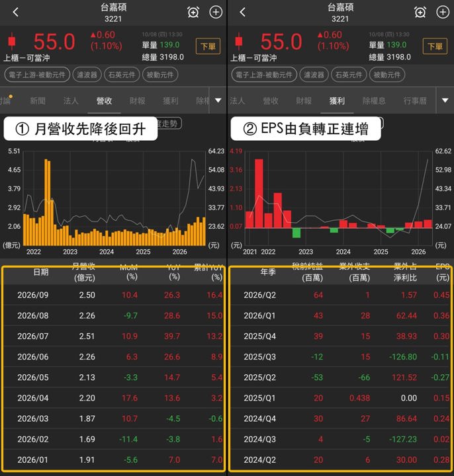Select the 2026/05 revenue row
Image resolution: width=454 pixels, height=476 pixels.
pos(114,377)
